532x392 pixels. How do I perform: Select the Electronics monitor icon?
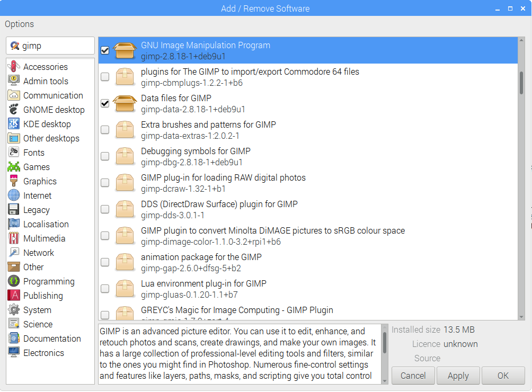pyautogui.click(x=14, y=353)
